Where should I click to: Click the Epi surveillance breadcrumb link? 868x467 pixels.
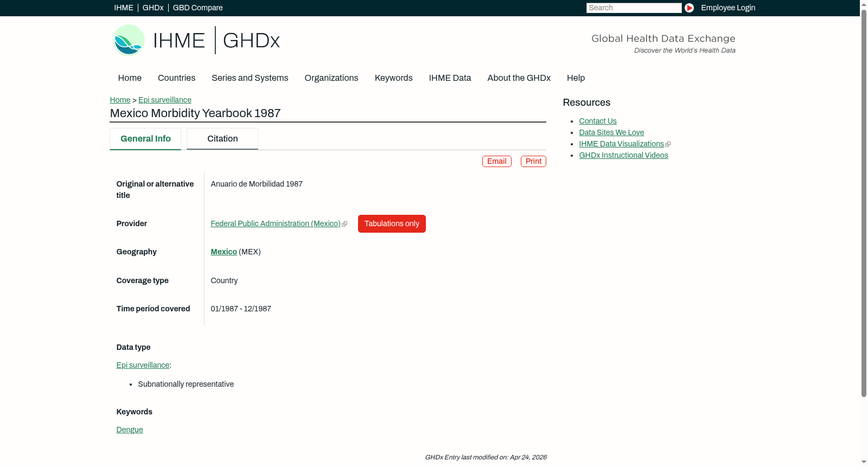click(165, 100)
